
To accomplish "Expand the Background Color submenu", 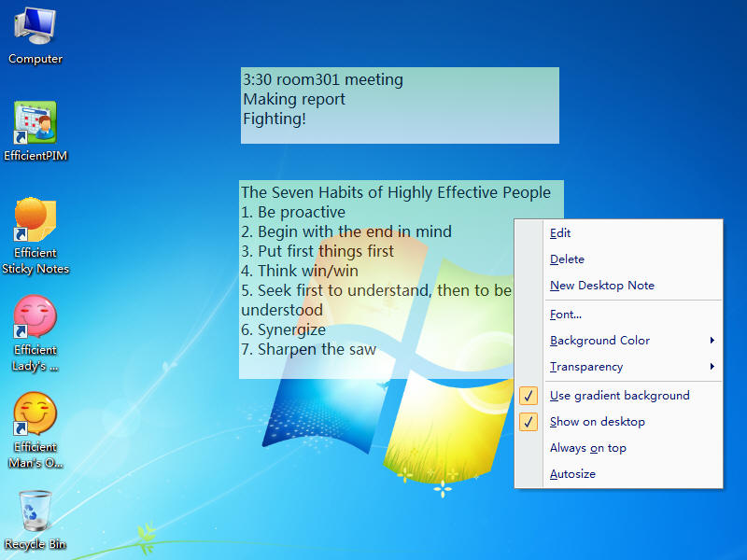I will [599, 341].
